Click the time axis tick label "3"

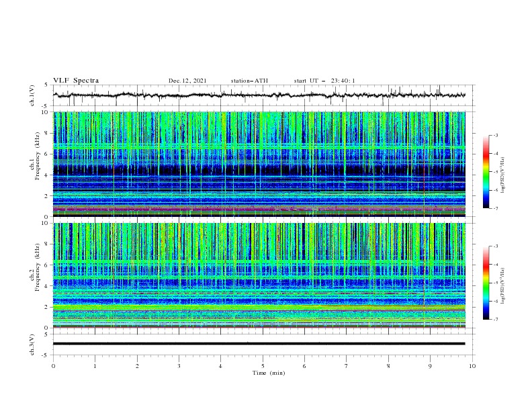point(179,366)
